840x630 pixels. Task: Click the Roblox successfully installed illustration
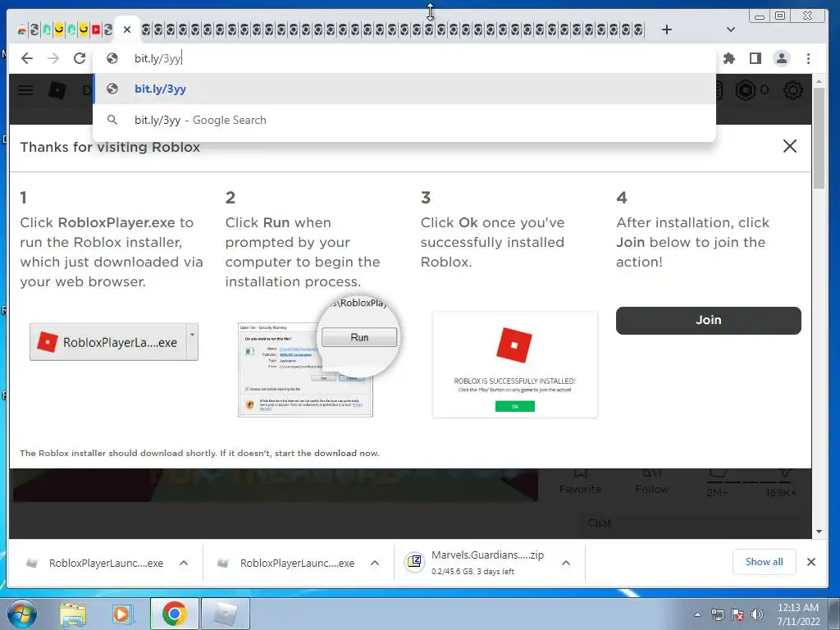click(x=515, y=365)
